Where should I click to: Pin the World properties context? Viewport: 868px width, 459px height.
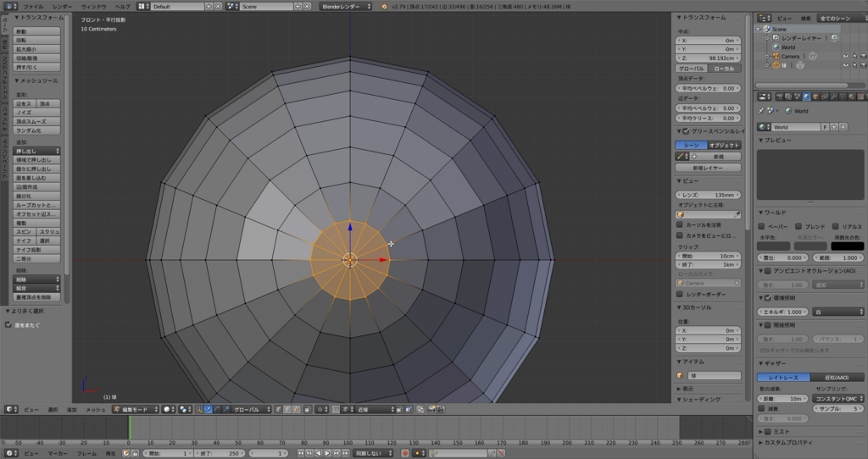[761, 111]
